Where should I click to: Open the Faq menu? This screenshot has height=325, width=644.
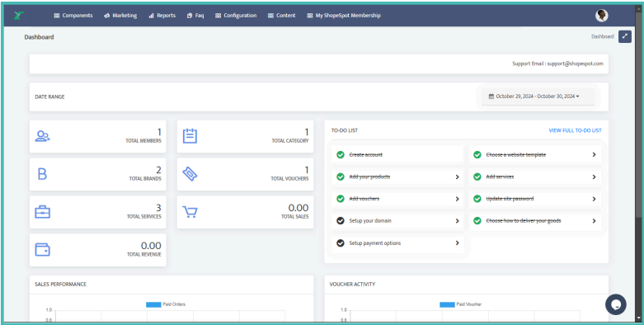pos(195,16)
